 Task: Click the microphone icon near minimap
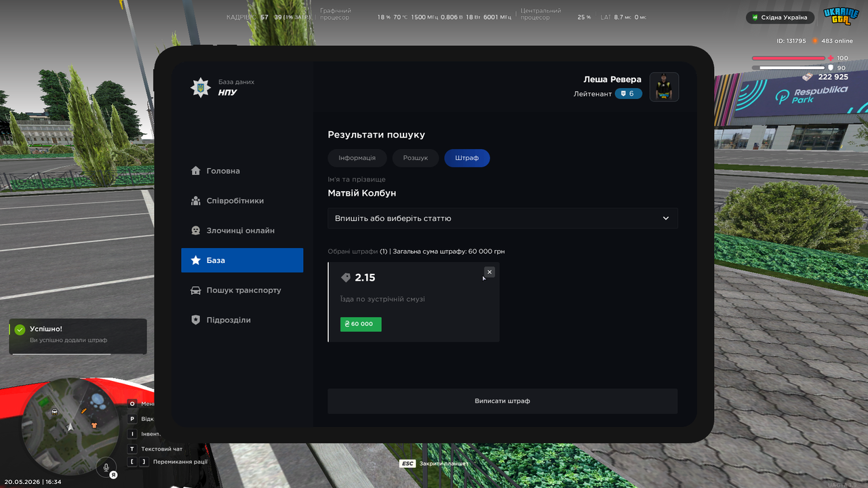click(x=106, y=467)
